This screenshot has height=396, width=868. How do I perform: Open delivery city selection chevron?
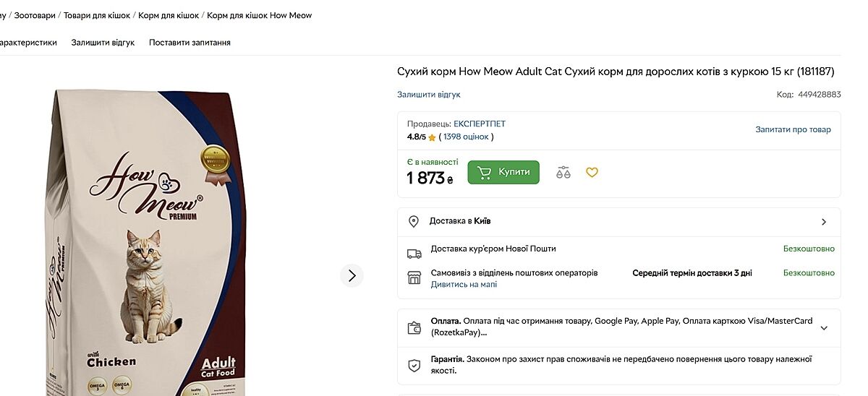[x=824, y=222]
